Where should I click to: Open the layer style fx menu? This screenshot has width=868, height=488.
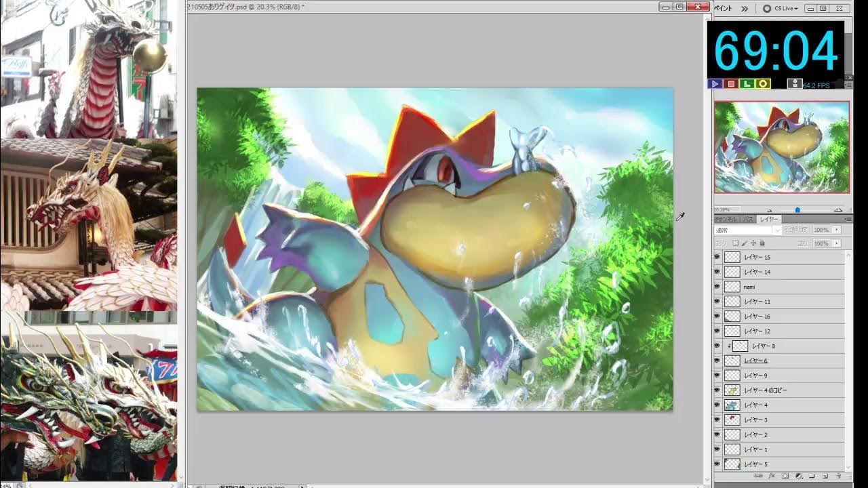[x=772, y=476]
